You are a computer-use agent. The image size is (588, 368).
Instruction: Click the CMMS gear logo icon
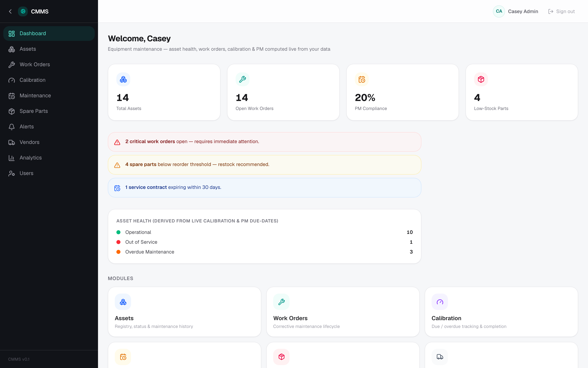coord(23,11)
